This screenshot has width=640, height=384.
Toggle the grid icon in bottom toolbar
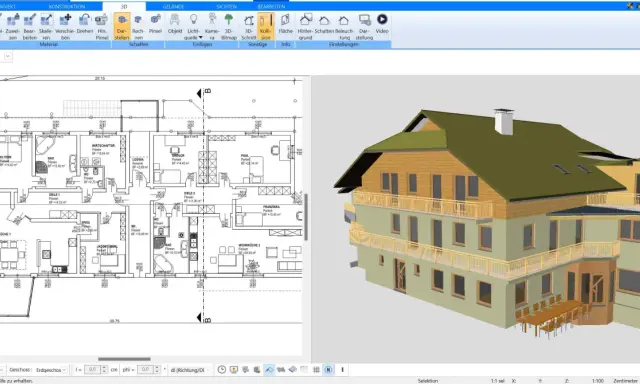point(316,370)
